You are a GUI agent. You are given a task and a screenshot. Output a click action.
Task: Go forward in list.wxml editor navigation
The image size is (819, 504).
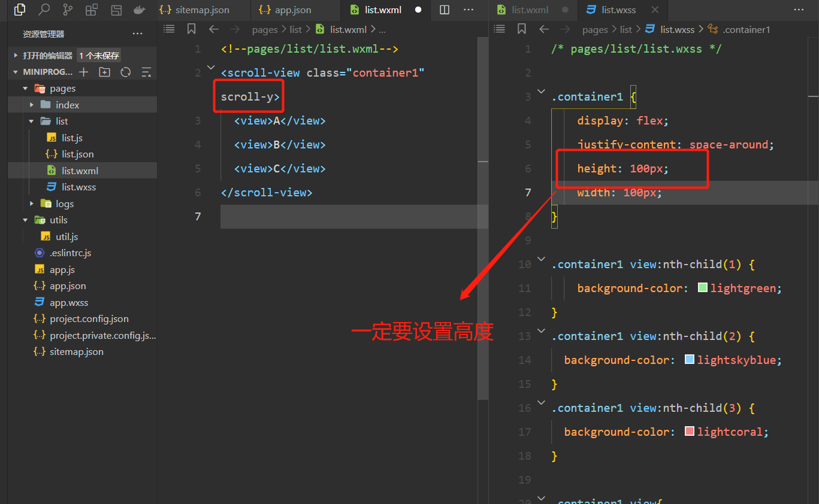click(235, 29)
